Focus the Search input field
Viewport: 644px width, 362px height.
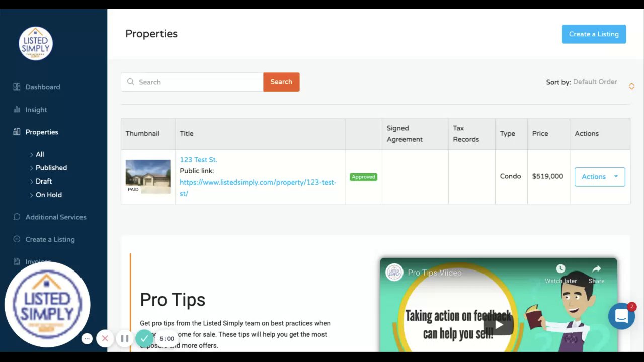click(x=192, y=82)
